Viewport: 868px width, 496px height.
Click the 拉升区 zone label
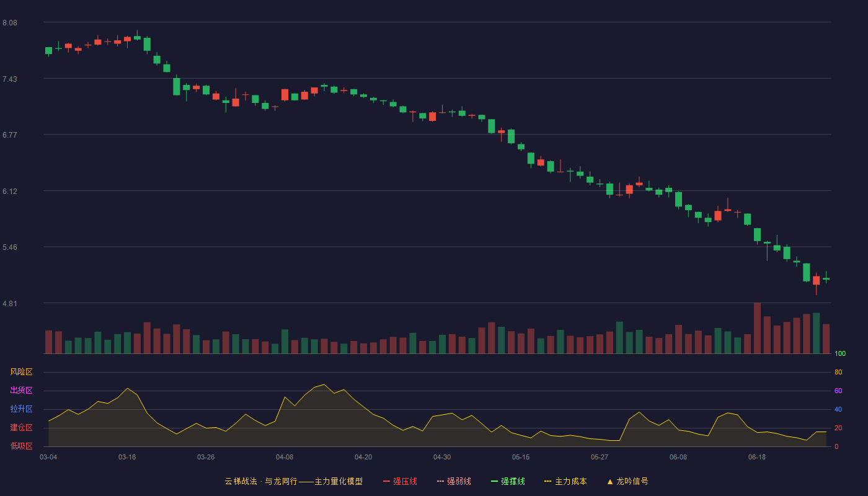point(21,409)
